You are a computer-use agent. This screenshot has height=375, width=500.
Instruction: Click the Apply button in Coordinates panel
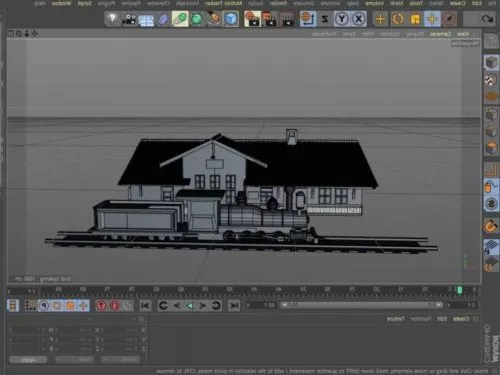pyautogui.click(x=28, y=360)
